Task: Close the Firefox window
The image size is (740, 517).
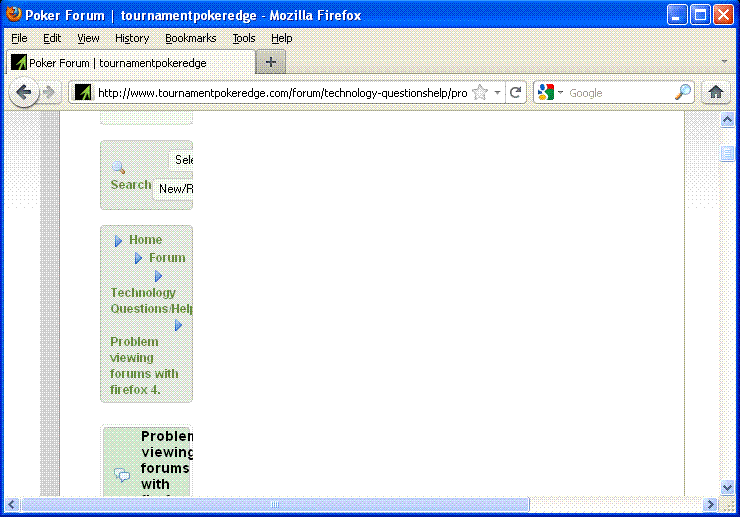Action: 723,15
